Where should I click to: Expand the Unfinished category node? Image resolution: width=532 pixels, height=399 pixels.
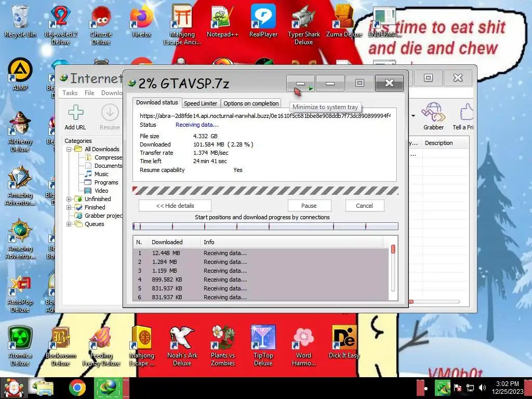69,199
